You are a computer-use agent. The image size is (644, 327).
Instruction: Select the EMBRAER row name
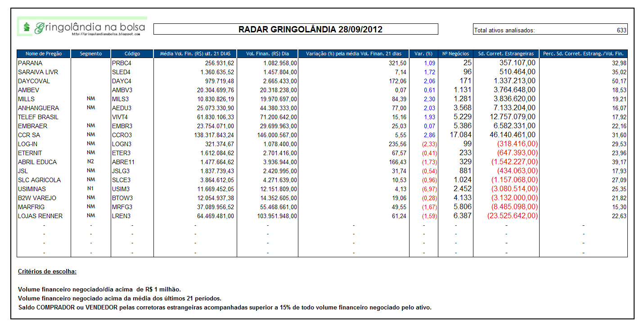33,126
